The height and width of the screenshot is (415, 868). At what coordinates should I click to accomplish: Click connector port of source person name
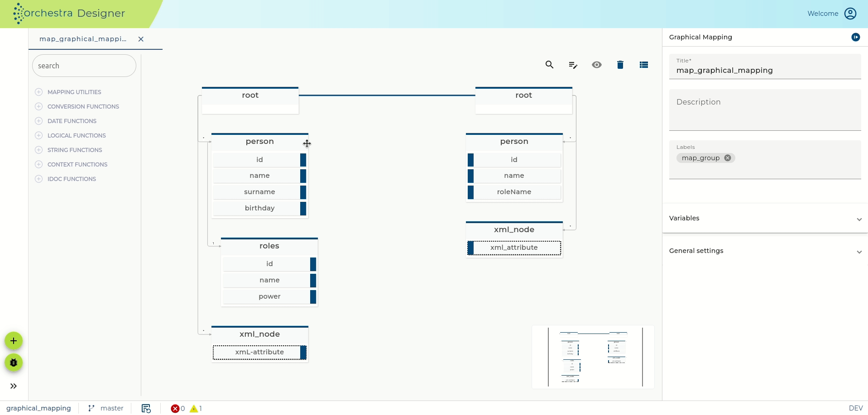click(x=303, y=176)
